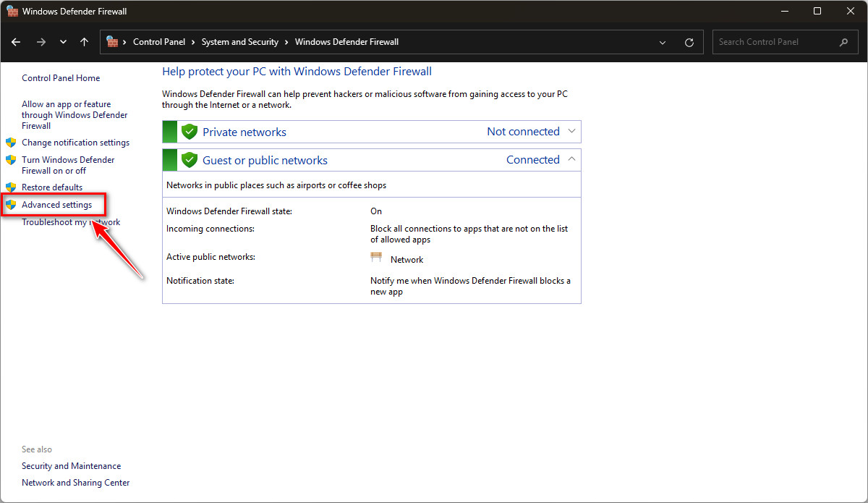Click the Incoming connections label

[210, 229]
